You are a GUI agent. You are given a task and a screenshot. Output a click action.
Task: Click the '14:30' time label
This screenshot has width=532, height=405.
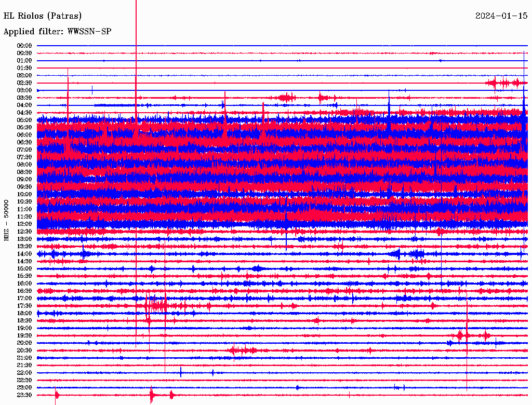pyautogui.click(x=24, y=262)
